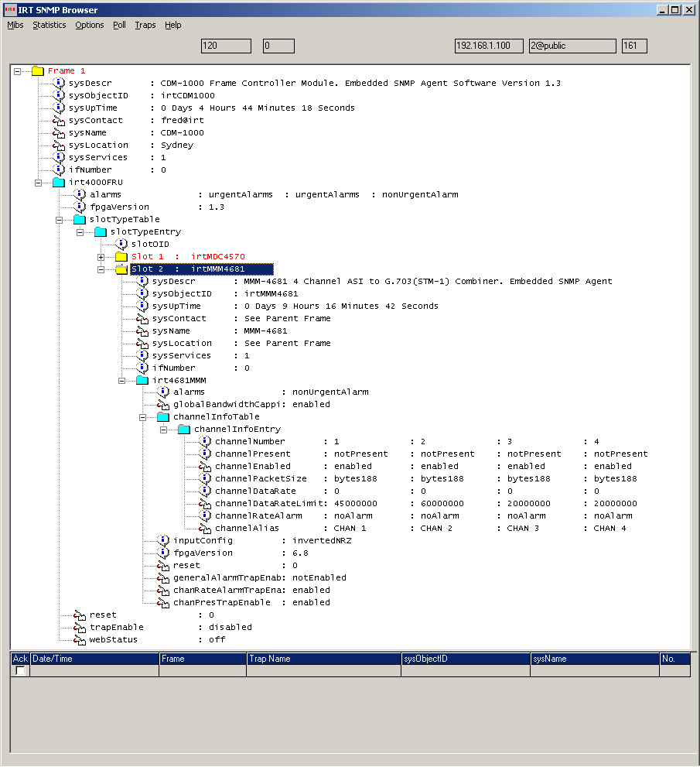This screenshot has width=700, height=767.
Task: Click the yellow folder icon for Slot 1
Action: point(121,256)
